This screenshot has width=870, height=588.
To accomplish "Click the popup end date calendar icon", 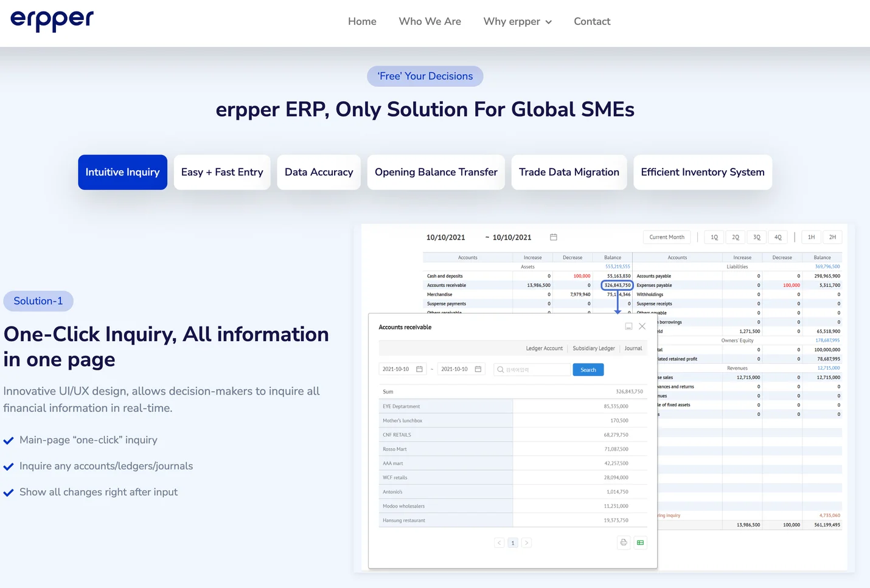I will coord(478,369).
